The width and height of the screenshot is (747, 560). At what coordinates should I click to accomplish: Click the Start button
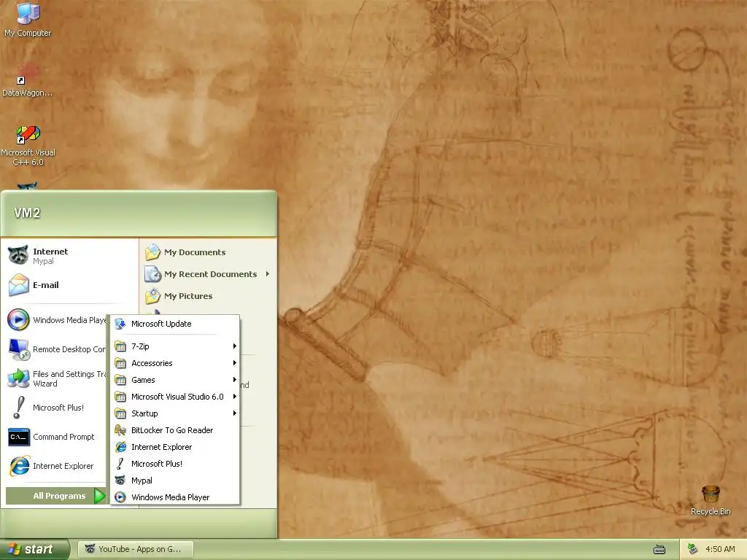click(34, 550)
